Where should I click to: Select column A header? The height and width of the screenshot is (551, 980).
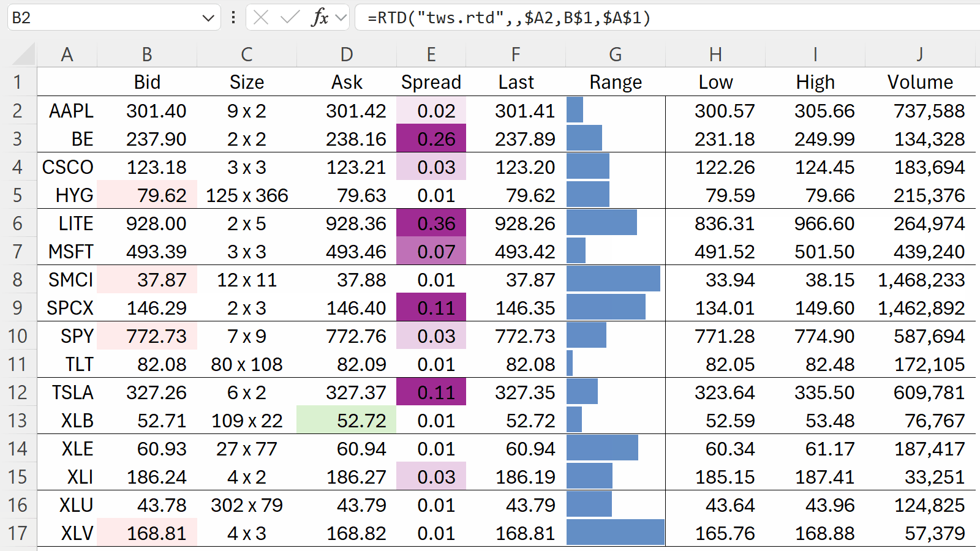[x=67, y=54]
